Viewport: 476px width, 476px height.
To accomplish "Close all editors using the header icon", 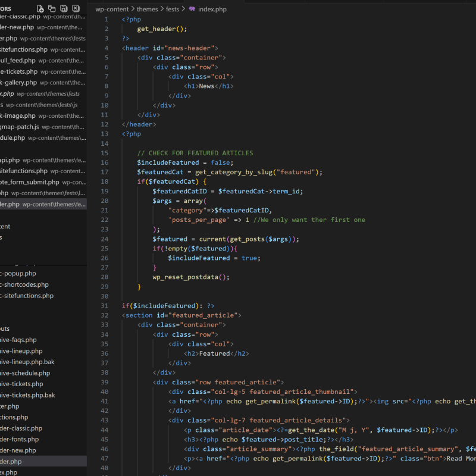I will coord(76,9).
